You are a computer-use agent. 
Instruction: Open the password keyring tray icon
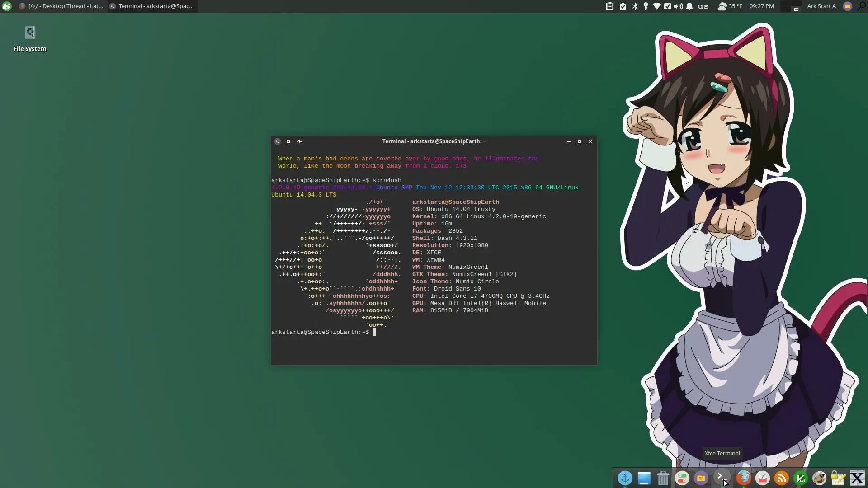tap(646, 6)
